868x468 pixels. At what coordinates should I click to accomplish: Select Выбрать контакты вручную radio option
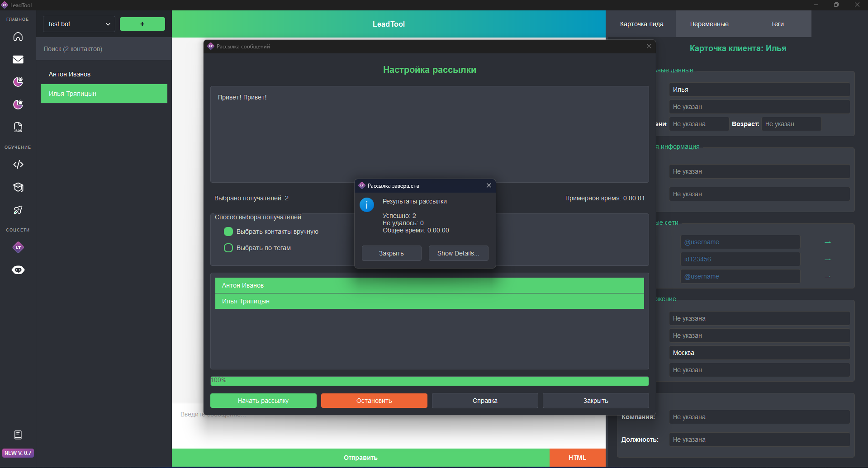(228, 232)
